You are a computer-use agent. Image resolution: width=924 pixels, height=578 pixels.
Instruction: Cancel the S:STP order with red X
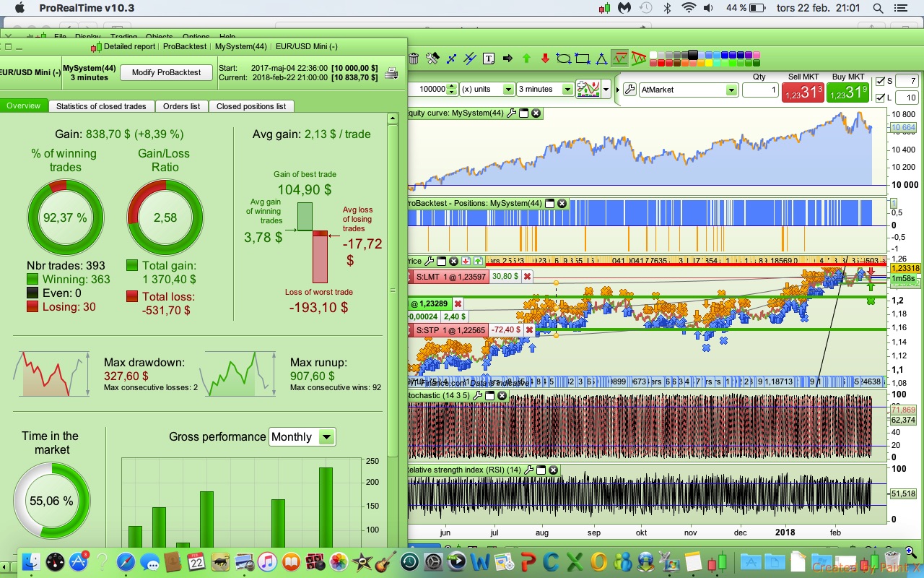click(529, 330)
